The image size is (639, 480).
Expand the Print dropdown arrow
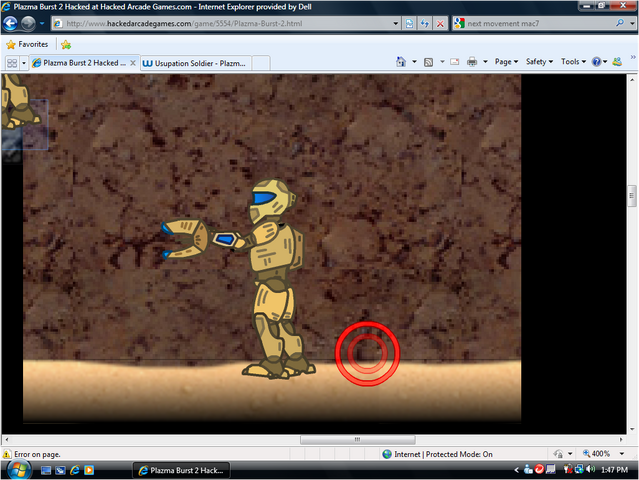tap(485, 62)
